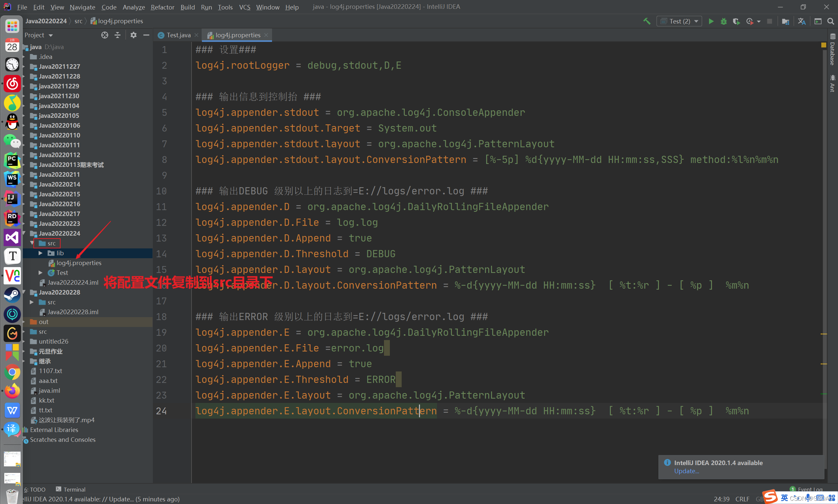Open Project panel settings gear
The height and width of the screenshot is (504, 838).
point(134,35)
